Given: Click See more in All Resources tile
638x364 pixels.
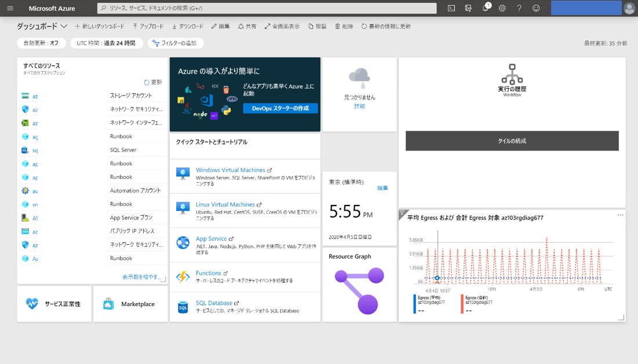Looking at the screenshot, I should (x=141, y=277).
